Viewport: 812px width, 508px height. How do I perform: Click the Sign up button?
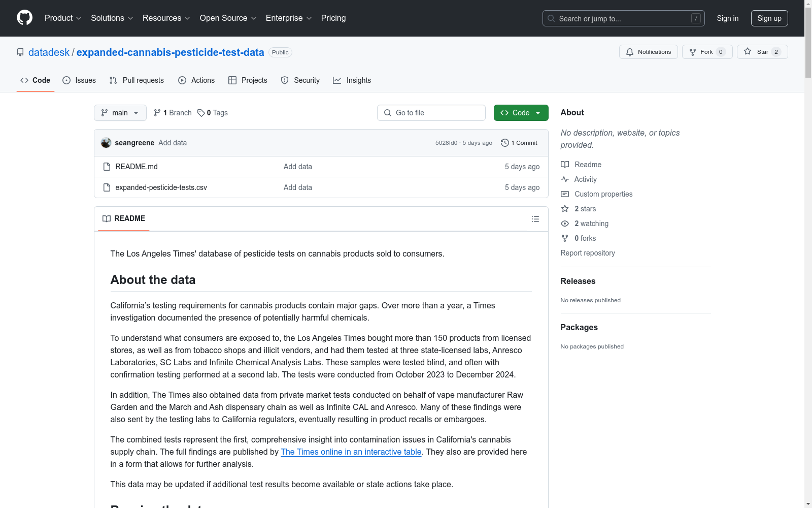769,18
